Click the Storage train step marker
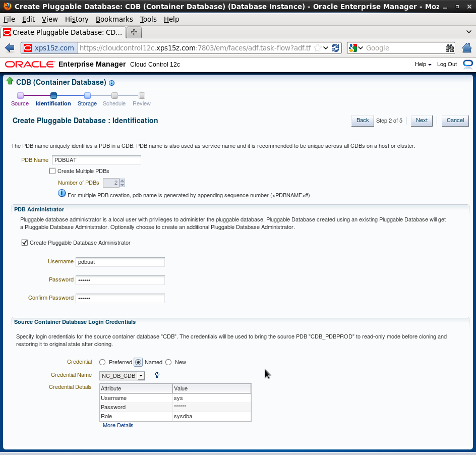The height and width of the screenshot is (455, 476). (x=87, y=96)
